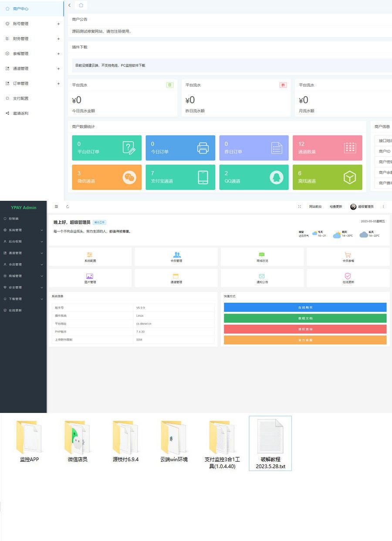Toggle fullscreen icon in YPAY top bar
392x541 pixels.
point(300,206)
